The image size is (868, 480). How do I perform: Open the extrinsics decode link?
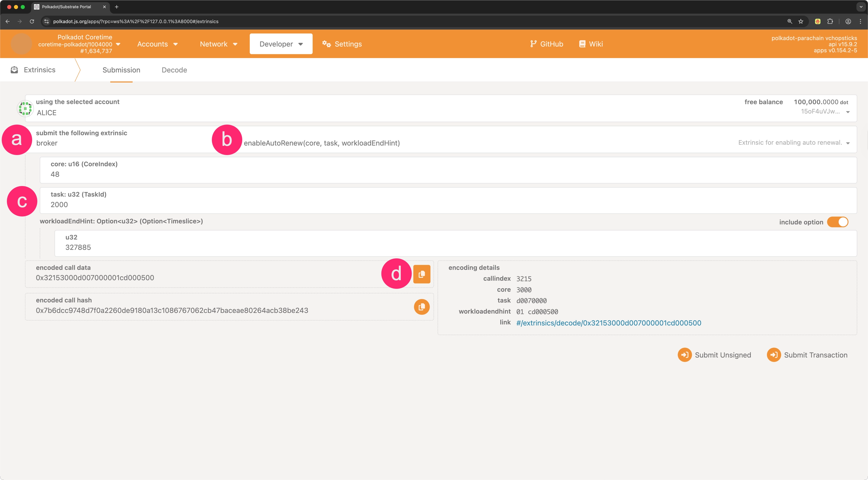click(x=609, y=323)
